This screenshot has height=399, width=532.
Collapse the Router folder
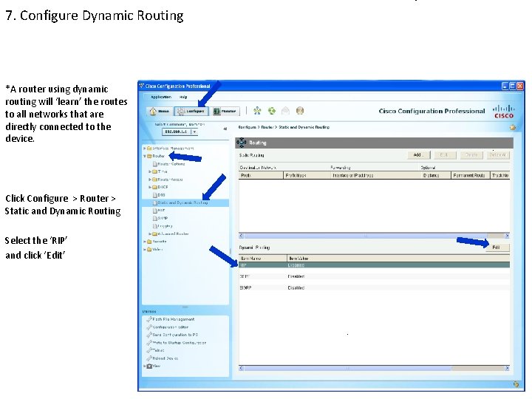145,156
